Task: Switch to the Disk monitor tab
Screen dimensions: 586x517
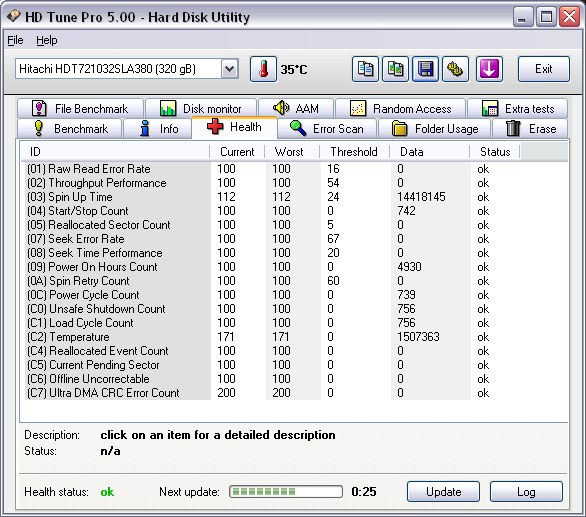Action: coord(201,108)
